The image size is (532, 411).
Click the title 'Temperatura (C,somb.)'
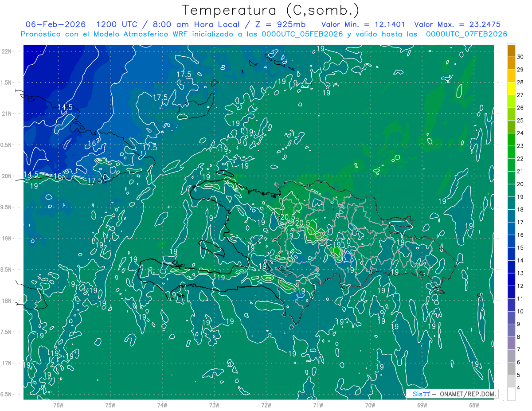(x=270, y=10)
